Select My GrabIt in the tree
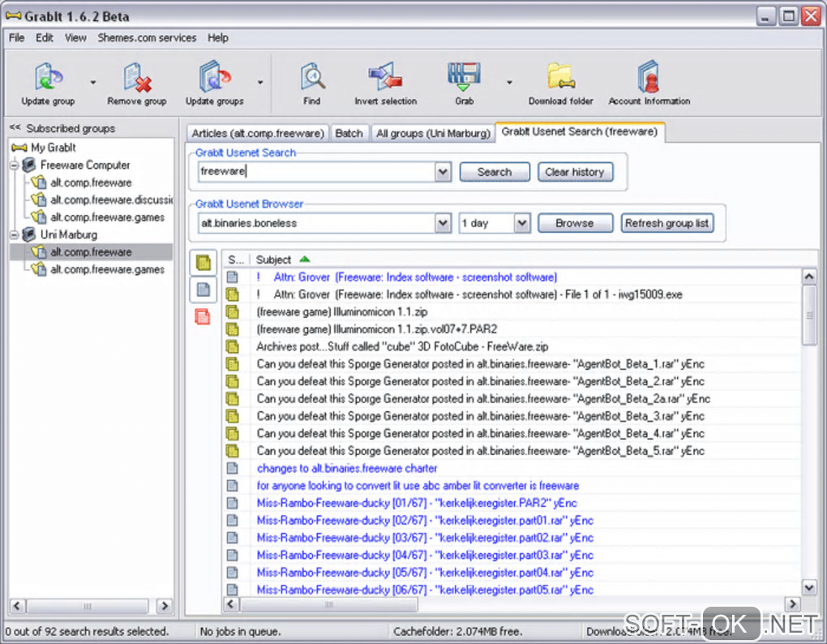827x644 pixels. (54, 148)
